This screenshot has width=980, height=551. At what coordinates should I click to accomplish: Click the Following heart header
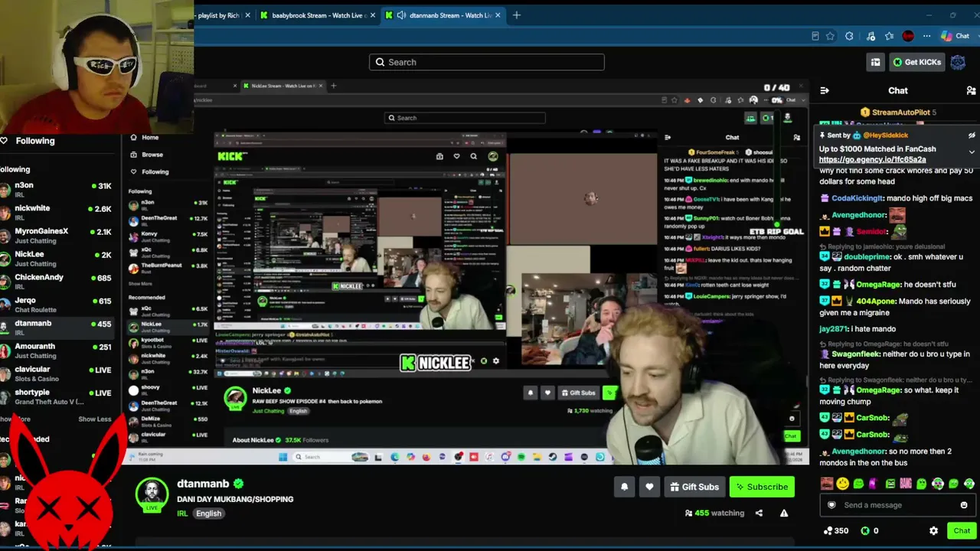point(28,141)
